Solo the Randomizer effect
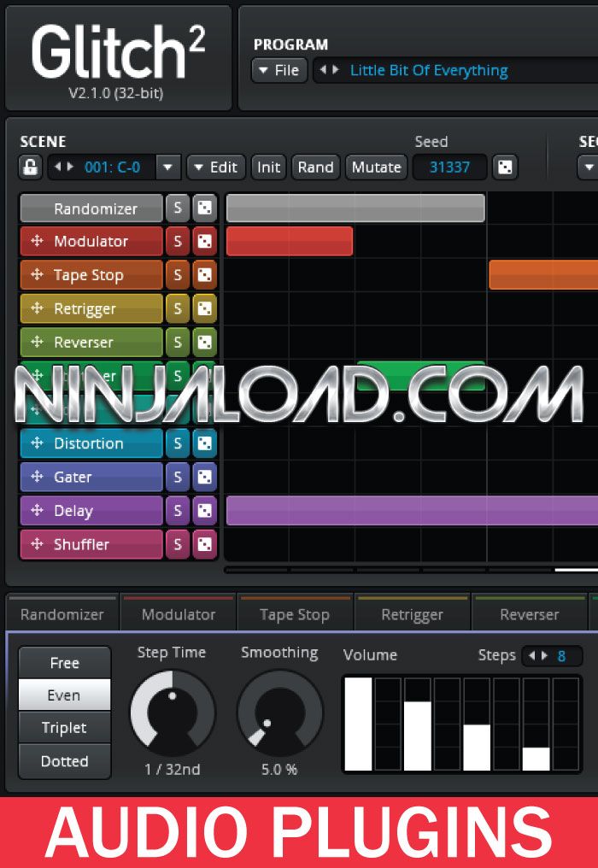The image size is (598, 868). point(178,208)
